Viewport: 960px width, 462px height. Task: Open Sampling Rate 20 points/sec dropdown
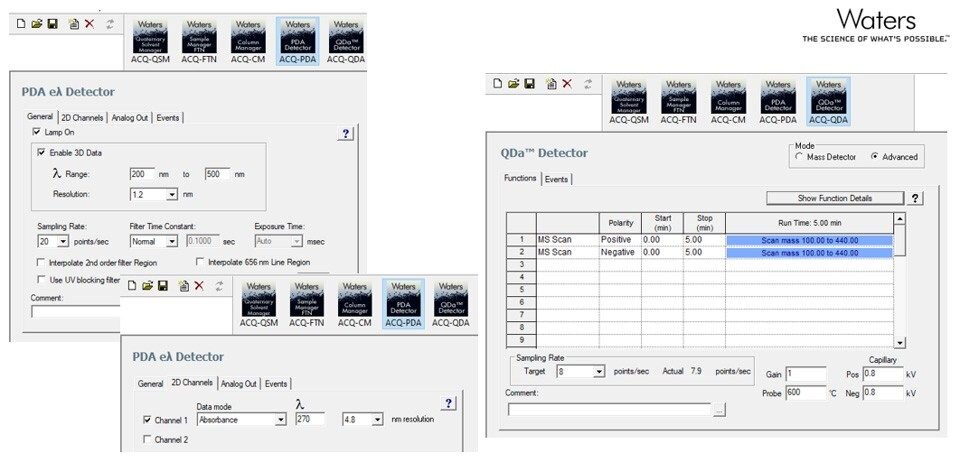[x=64, y=242]
